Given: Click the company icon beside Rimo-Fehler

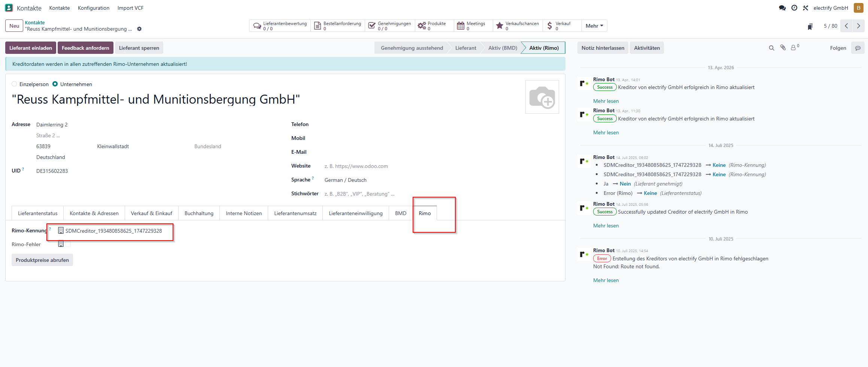Looking at the screenshot, I should click(61, 244).
